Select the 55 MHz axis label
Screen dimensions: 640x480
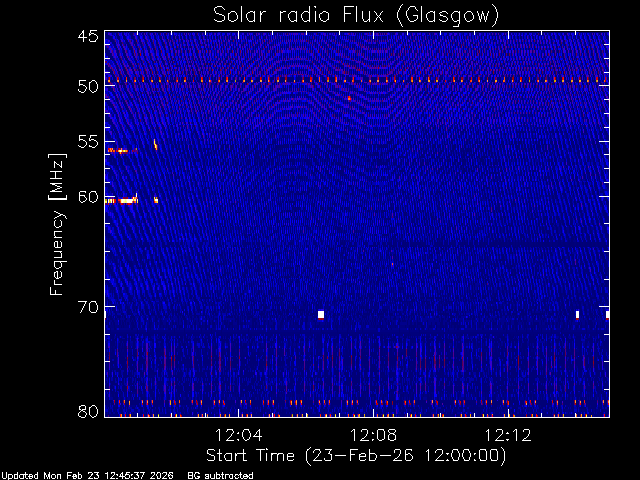[88, 142]
